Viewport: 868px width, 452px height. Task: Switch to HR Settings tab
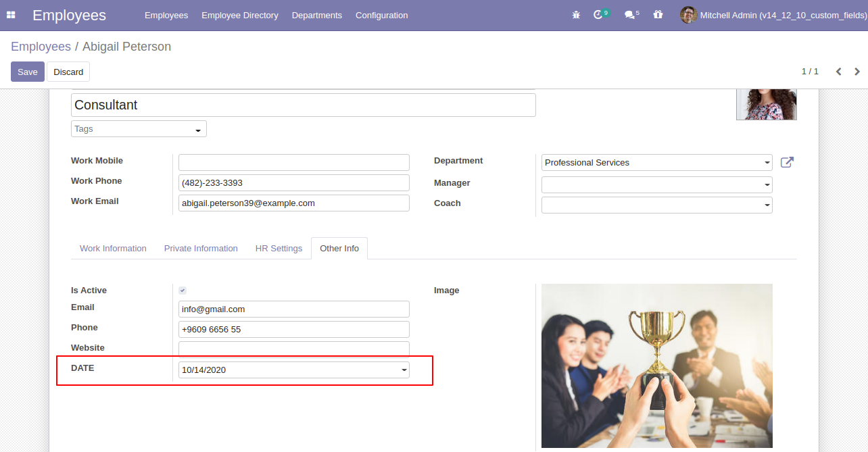pos(279,249)
